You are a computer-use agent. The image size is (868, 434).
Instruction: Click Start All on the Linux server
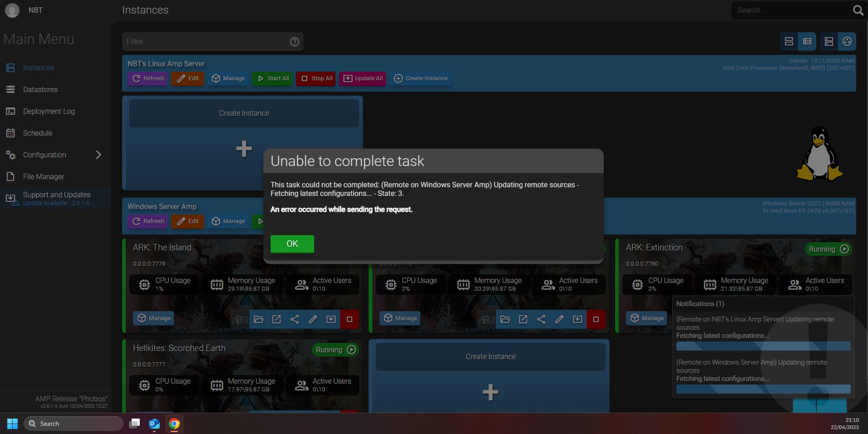(273, 78)
